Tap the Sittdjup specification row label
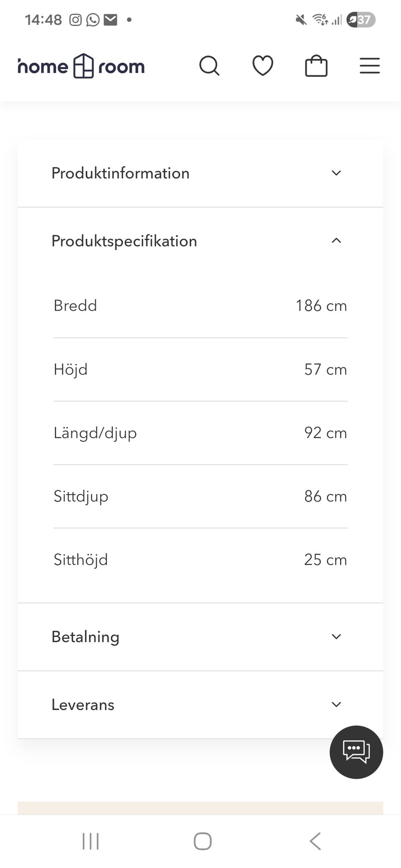Viewport: 401px width, 868px height. tap(81, 497)
